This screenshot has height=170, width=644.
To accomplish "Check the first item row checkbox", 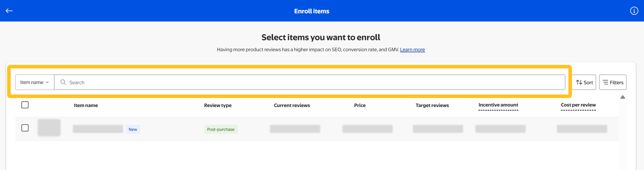I will tap(25, 128).
